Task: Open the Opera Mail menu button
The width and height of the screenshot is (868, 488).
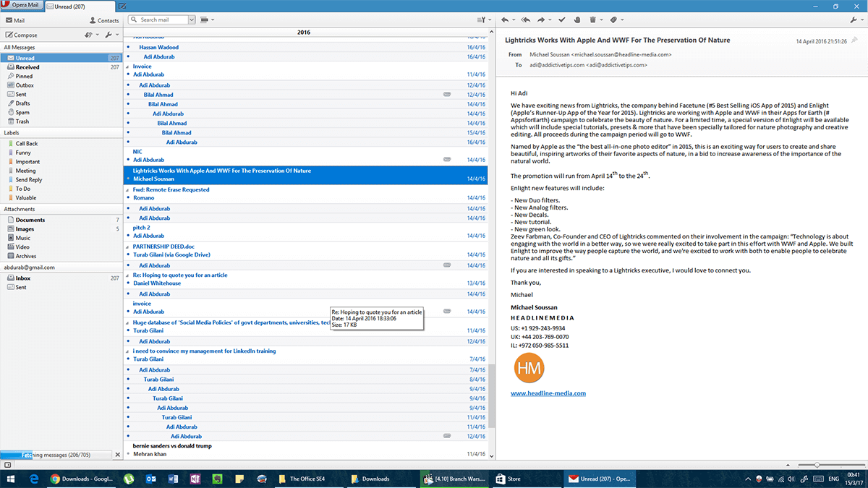Action: point(22,5)
